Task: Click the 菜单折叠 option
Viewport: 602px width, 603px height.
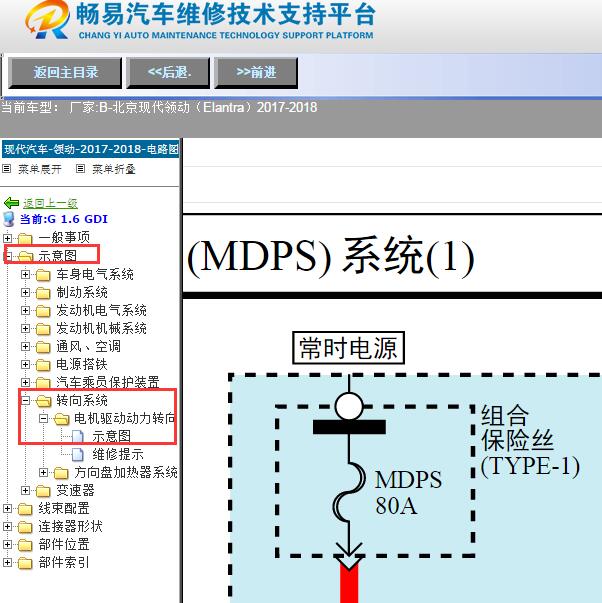Action: 114,169
